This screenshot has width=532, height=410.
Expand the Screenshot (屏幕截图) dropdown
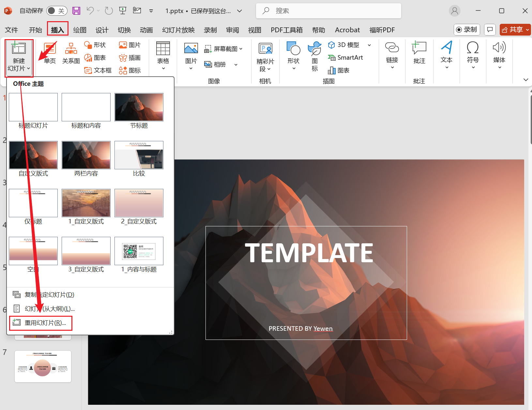click(241, 49)
